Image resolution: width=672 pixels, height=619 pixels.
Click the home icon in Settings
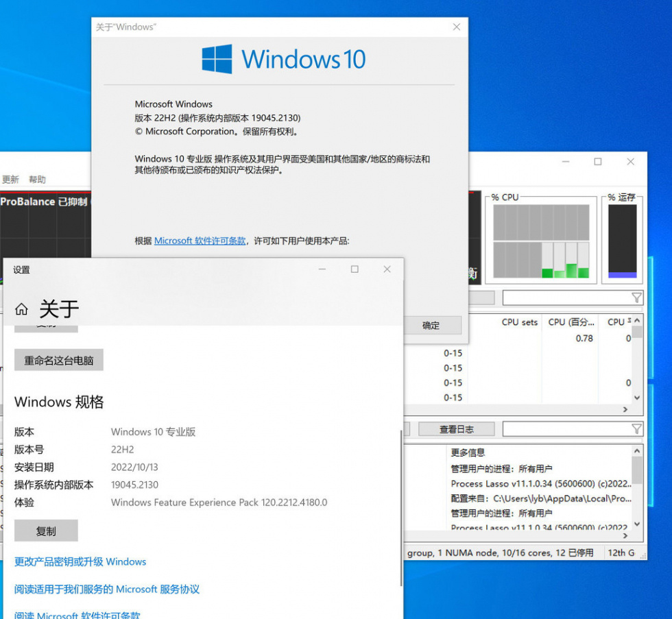(21, 309)
